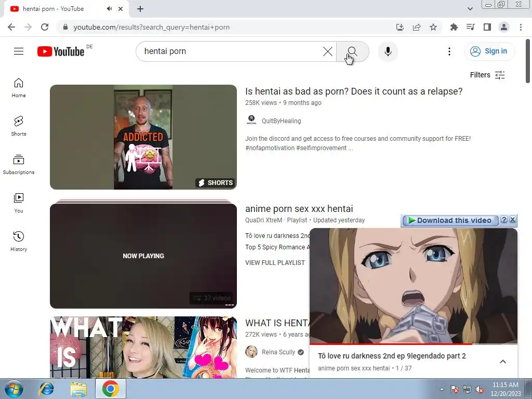Click the ADDICTED shorts thumbnail

pyautogui.click(x=143, y=137)
